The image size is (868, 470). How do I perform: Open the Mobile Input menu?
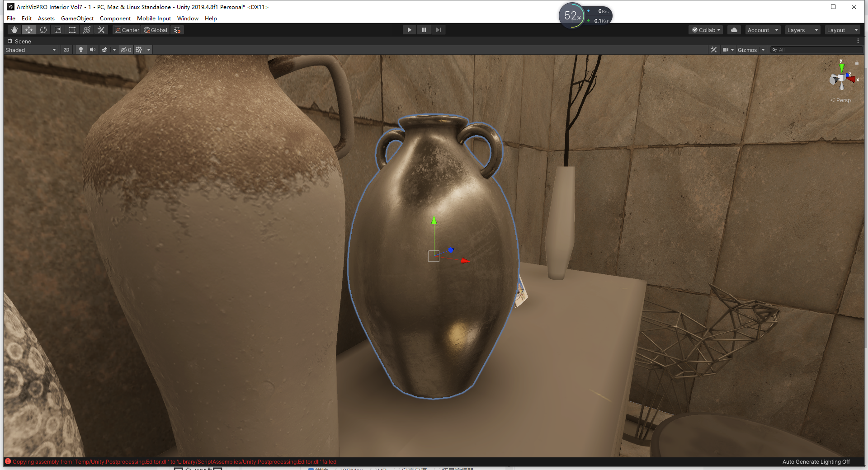point(154,19)
